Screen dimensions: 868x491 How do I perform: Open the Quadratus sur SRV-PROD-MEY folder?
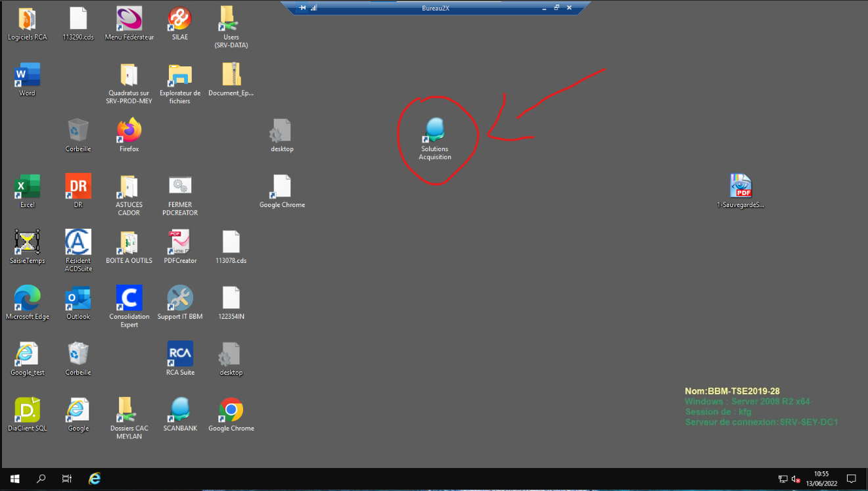click(x=129, y=76)
